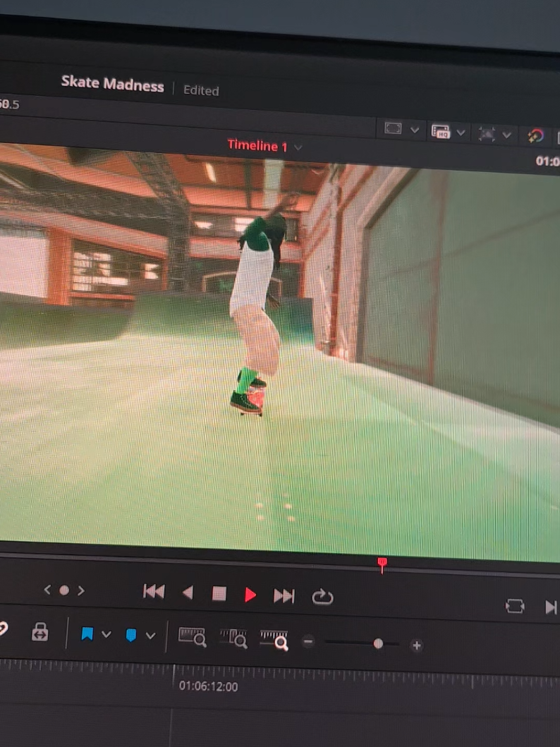Click the Match Frame icon
Screen dimensions: 560x747
(x=515, y=606)
